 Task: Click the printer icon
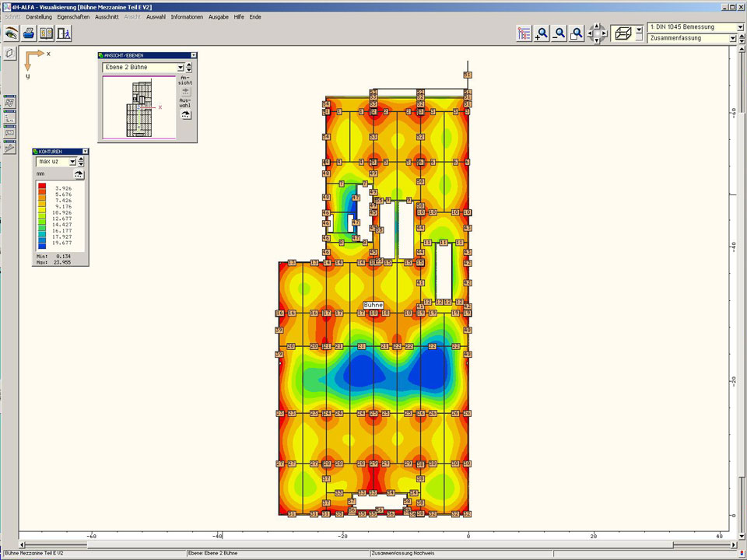click(x=29, y=33)
